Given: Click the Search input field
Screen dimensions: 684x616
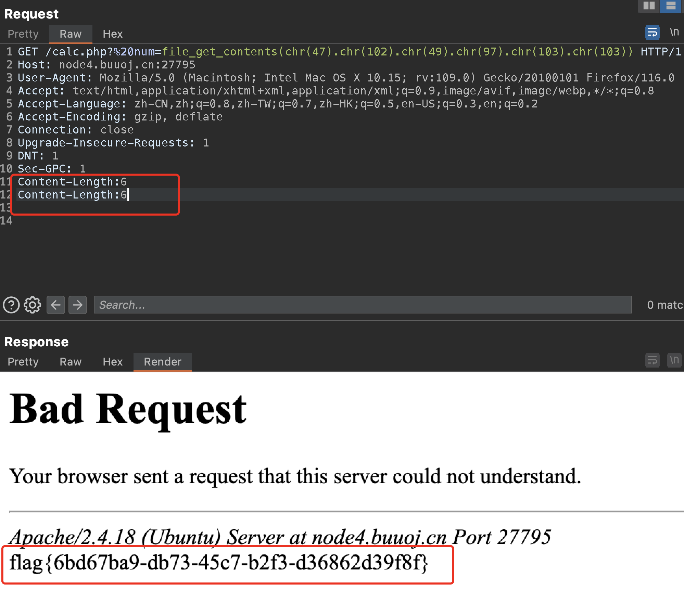Looking at the screenshot, I should pos(362,305).
